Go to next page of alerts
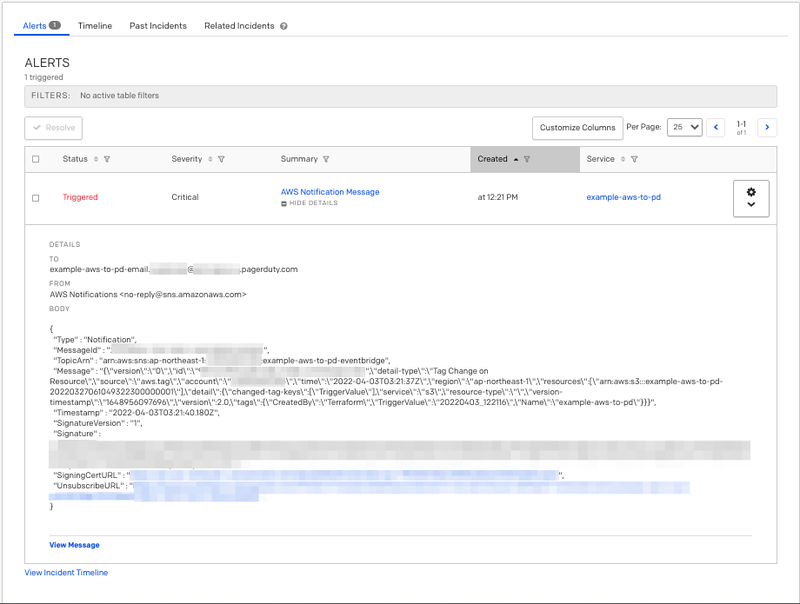The image size is (800, 604). coord(767,127)
